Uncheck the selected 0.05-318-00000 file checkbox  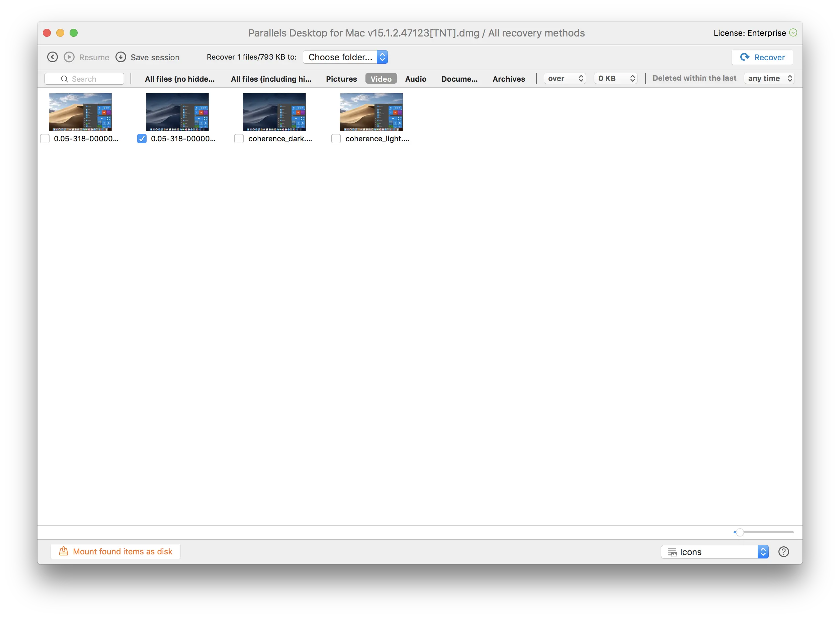tap(142, 139)
